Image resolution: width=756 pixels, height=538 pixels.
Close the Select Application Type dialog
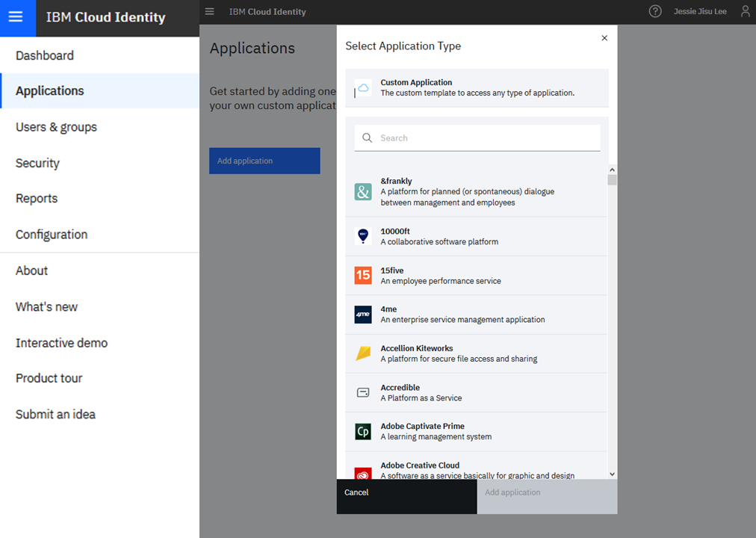coord(604,38)
